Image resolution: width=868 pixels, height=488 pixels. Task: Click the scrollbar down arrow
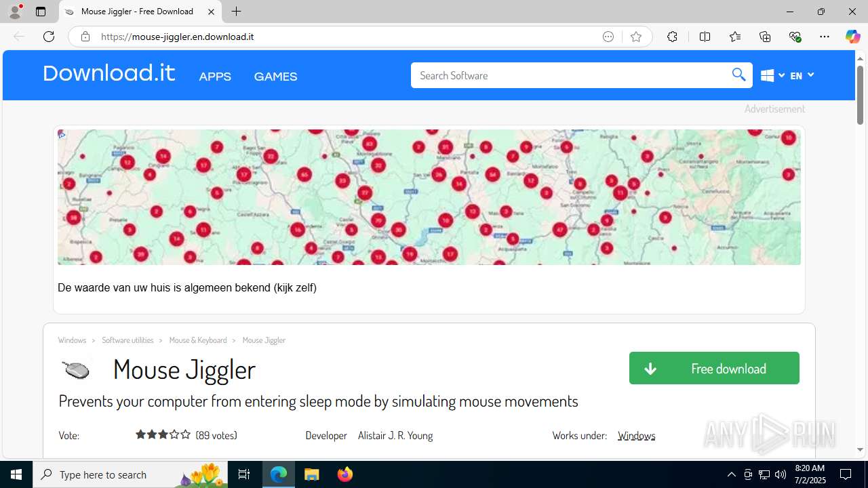(x=861, y=449)
